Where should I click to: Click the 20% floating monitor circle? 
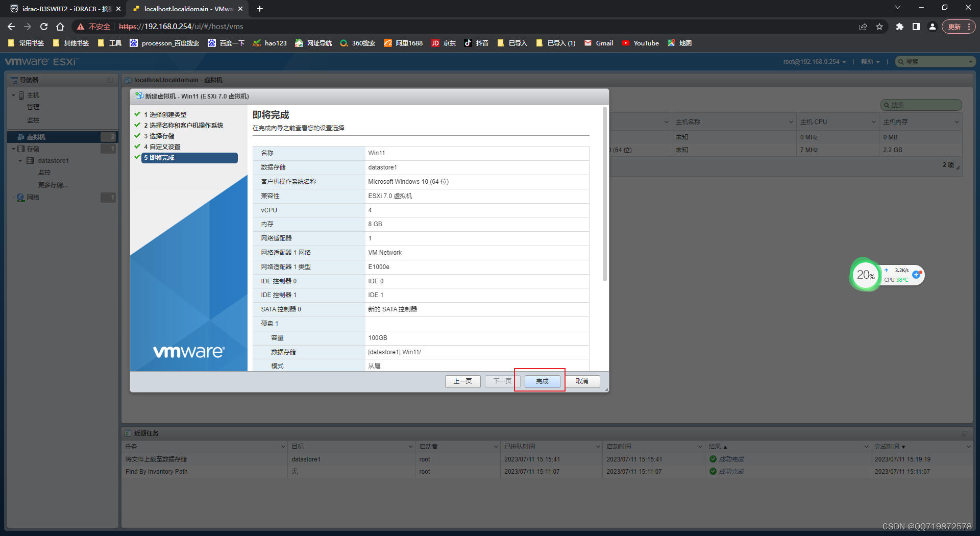tap(865, 275)
